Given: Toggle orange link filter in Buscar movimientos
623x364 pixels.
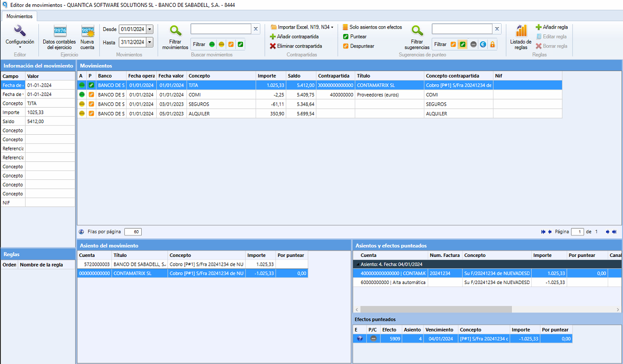Looking at the screenshot, I should point(231,44).
